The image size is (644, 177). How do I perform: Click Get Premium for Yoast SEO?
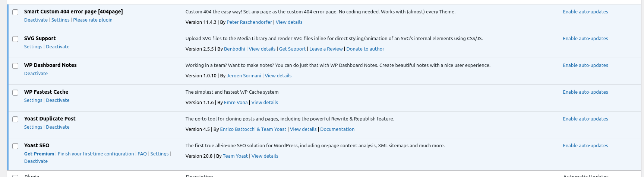coord(39,154)
